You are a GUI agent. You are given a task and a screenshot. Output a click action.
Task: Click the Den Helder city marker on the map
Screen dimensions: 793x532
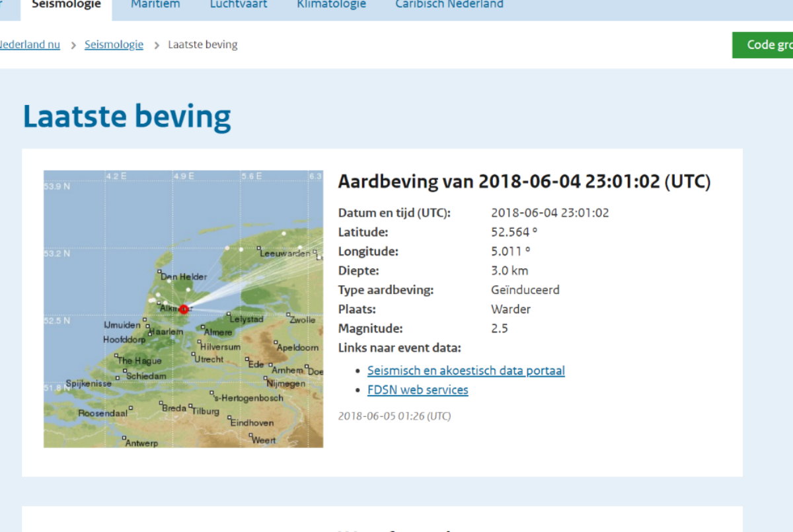tap(159, 271)
